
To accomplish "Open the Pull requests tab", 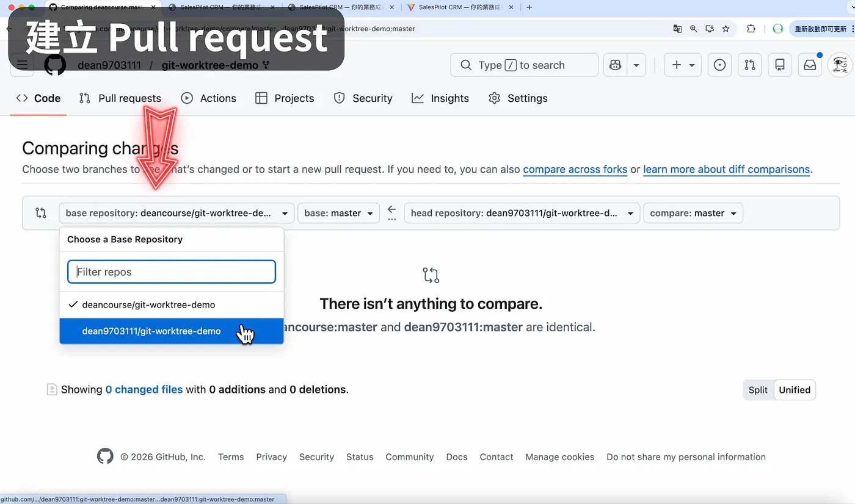I will tap(120, 98).
